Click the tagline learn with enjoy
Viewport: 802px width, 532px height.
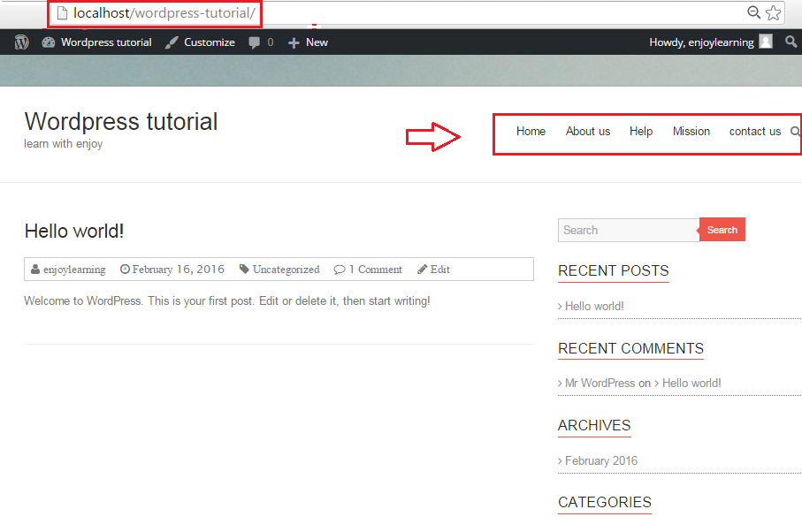[x=64, y=143]
